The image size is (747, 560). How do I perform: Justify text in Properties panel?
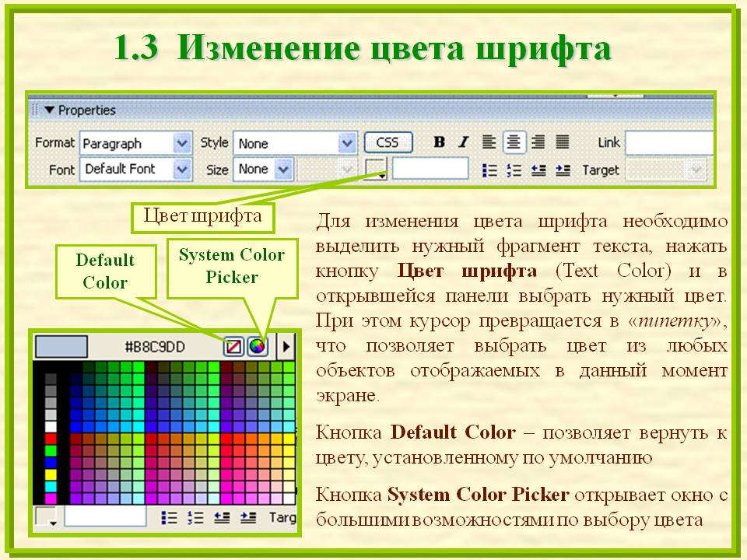pyautogui.click(x=562, y=142)
